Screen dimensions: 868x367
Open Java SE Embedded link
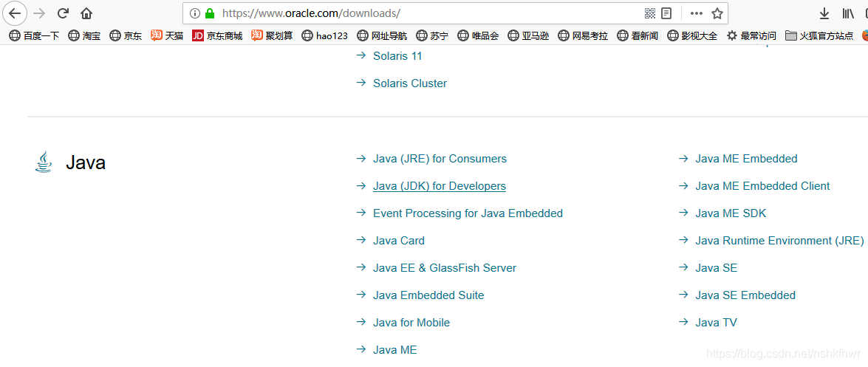[x=745, y=295]
